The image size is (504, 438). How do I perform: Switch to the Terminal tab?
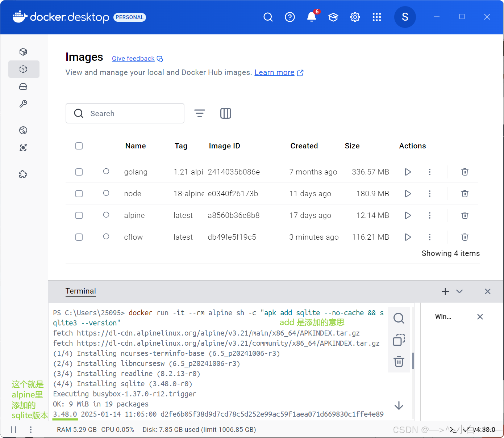80,291
